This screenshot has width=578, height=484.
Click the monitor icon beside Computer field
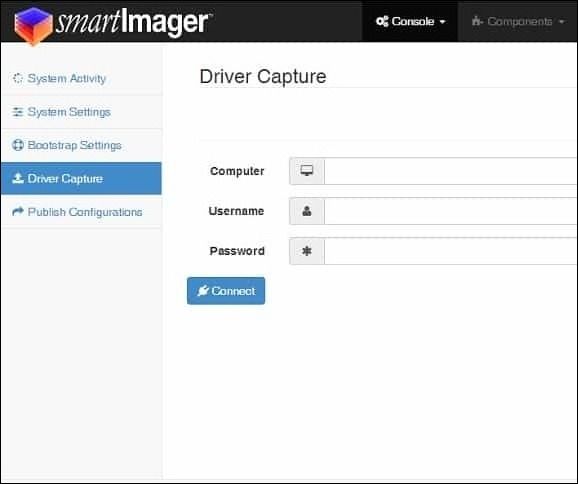tap(307, 171)
